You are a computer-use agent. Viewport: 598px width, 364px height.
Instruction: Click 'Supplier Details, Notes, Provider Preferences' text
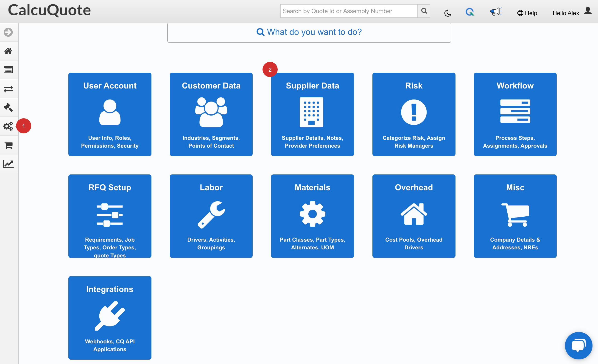pyautogui.click(x=312, y=142)
